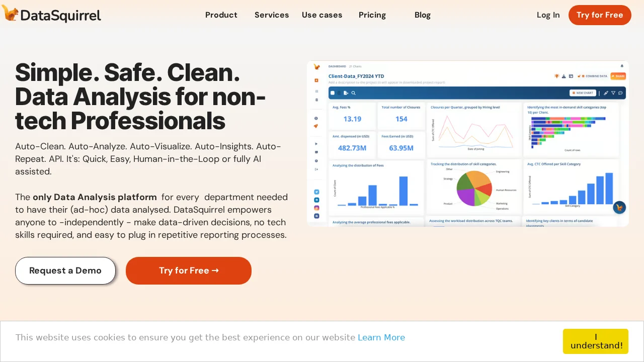Click the funnel filter icon in dashboard toolbar
This screenshot has height=362, width=644.
click(x=613, y=93)
